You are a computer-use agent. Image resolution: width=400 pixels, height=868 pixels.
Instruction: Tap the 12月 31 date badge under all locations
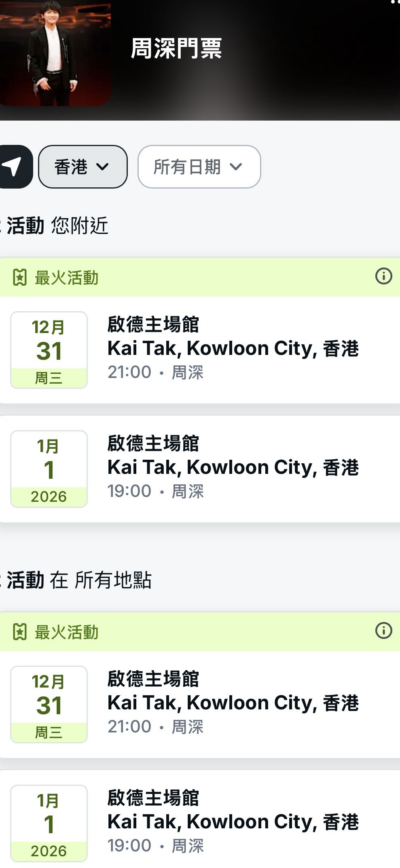[49, 705]
